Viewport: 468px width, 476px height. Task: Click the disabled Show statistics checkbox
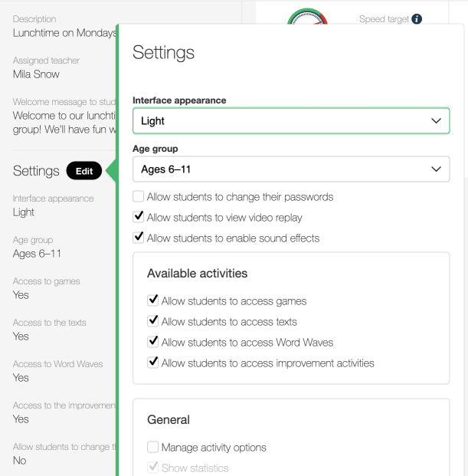[x=153, y=468]
